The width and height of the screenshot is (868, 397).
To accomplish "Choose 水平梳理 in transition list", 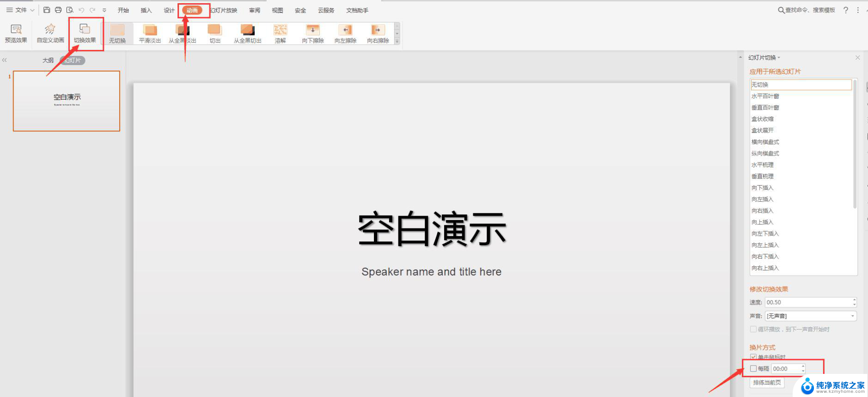I will click(x=801, y=165).
